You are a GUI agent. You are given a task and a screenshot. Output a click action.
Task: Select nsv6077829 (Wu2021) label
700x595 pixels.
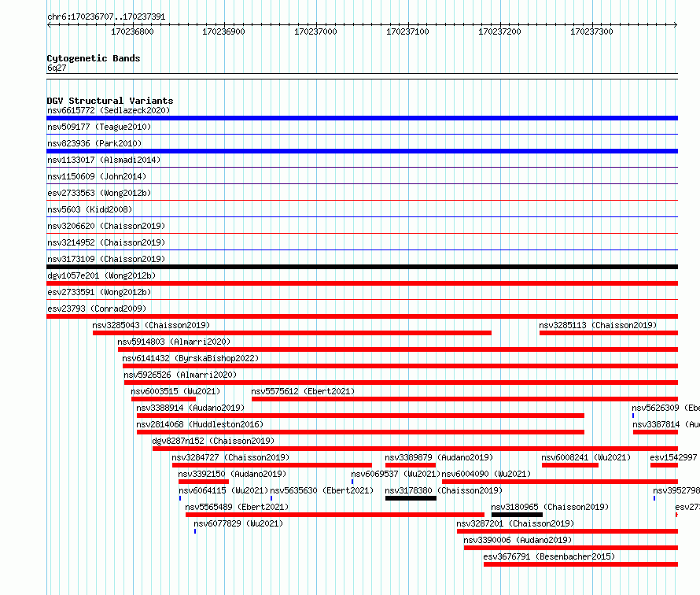(x=238, y=523)
